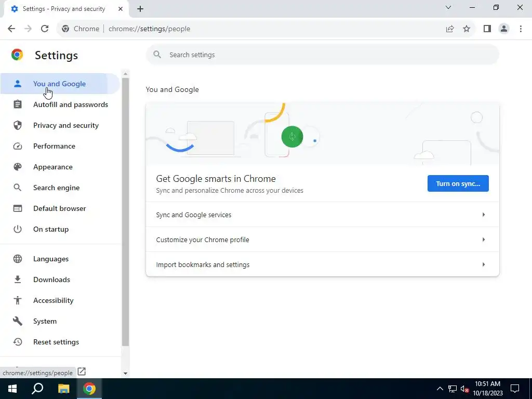Open Default browser settings
Screen dimensions: 532x399
coord(60,208)
